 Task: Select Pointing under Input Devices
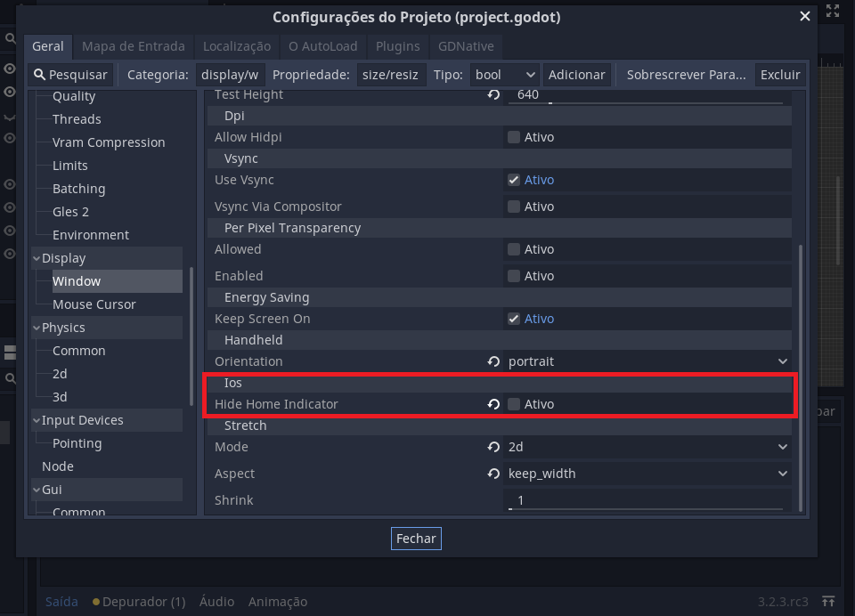click(x=77, y=443)
